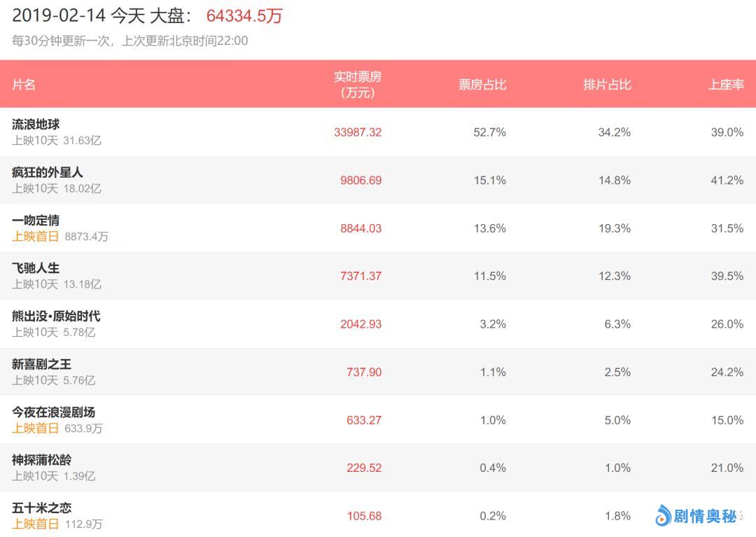The height and width of the screenshot is (537, 756).
Task: Click the 剧情奥秘 watermark text
Action: [705, 517]
